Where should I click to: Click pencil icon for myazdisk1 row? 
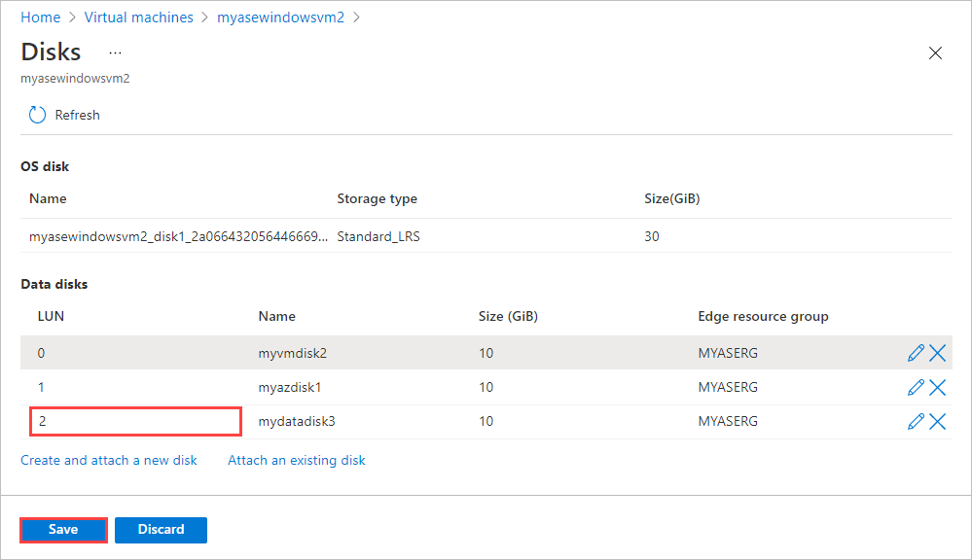point(916,387)
